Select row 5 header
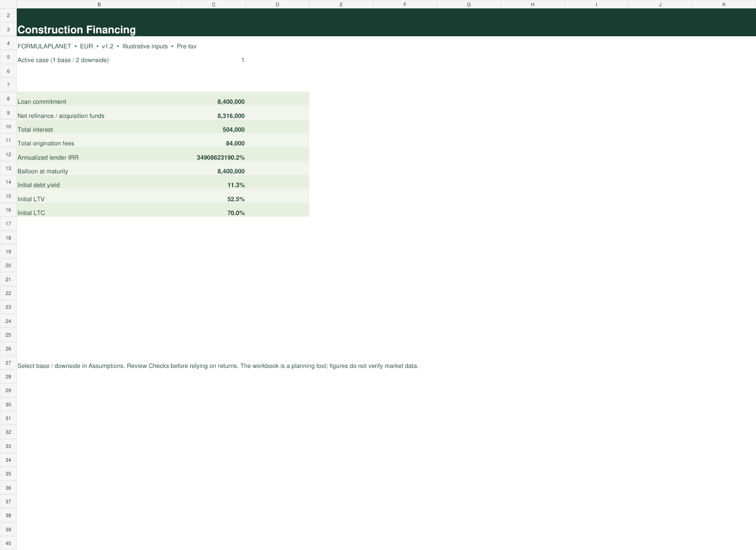 [8, 57]
